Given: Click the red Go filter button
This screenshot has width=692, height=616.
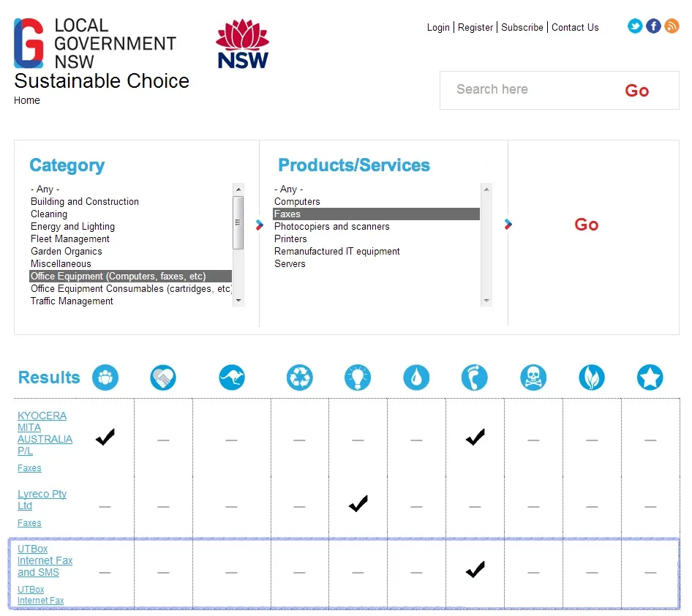Looking at the screenshot, I should 586,225.
